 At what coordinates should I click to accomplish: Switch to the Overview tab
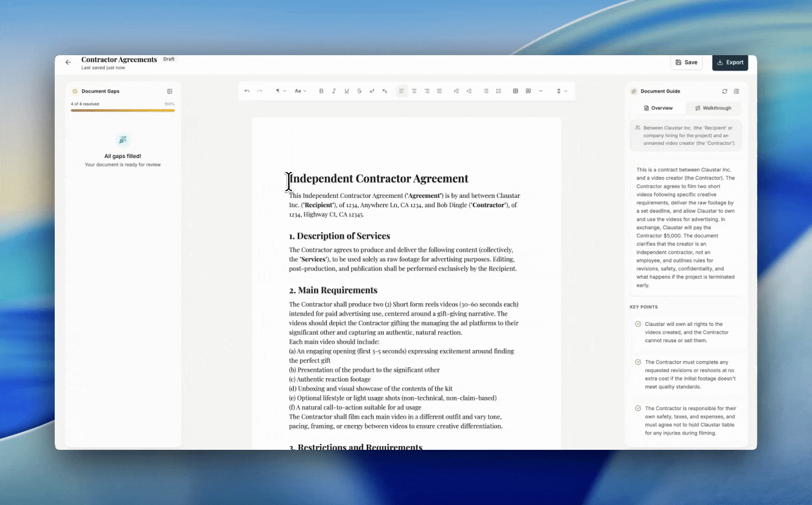pyautogui.click(x=658, y=108)
